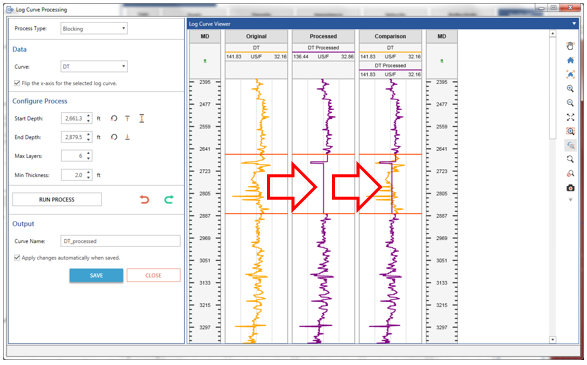
Task: Click orange DT color line in Original track
Action: pos(256,52)
